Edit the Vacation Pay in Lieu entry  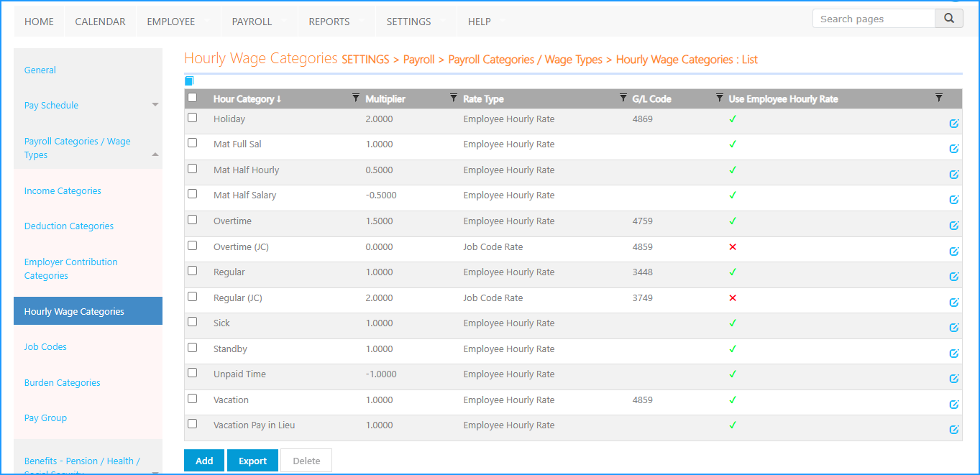pos(954,430)
